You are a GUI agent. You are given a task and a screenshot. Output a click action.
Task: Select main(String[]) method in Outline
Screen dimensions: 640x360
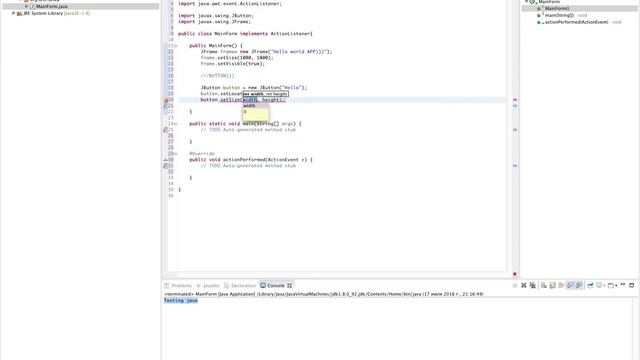(x=559, y=15)
